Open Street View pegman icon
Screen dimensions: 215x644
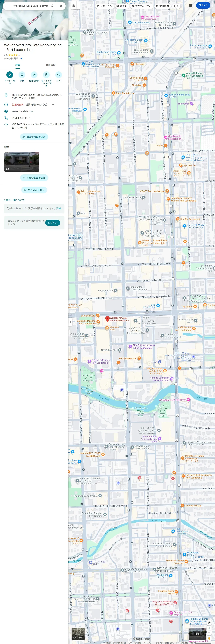[x=209, y=638]
